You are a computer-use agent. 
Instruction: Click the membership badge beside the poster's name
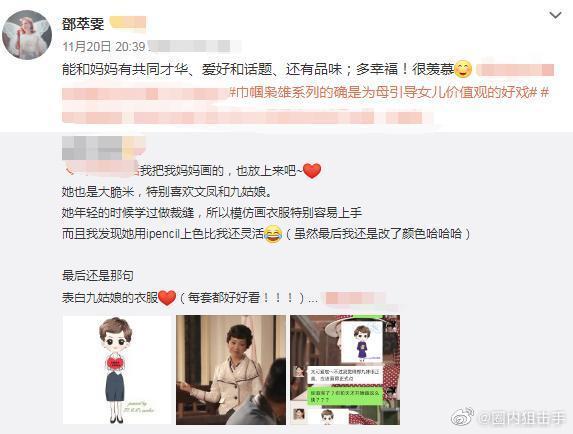128,23
